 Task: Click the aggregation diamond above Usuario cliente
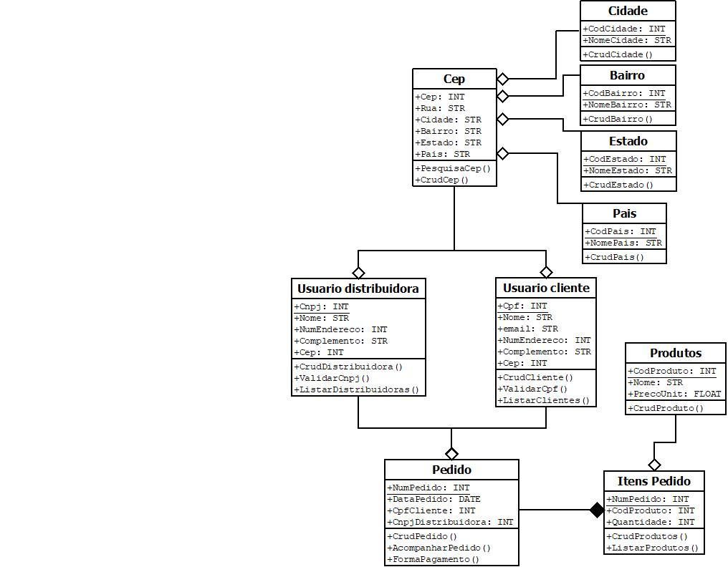click(546, 272)
